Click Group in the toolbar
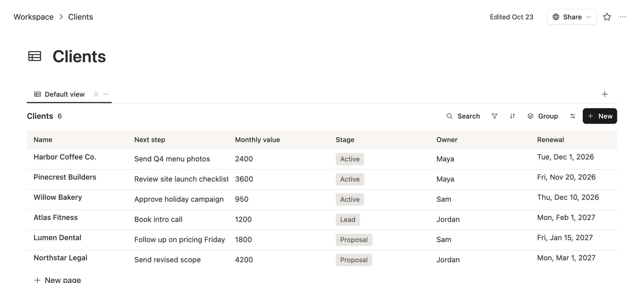Viewport: 644px width, 283px height. click(542, 116)
